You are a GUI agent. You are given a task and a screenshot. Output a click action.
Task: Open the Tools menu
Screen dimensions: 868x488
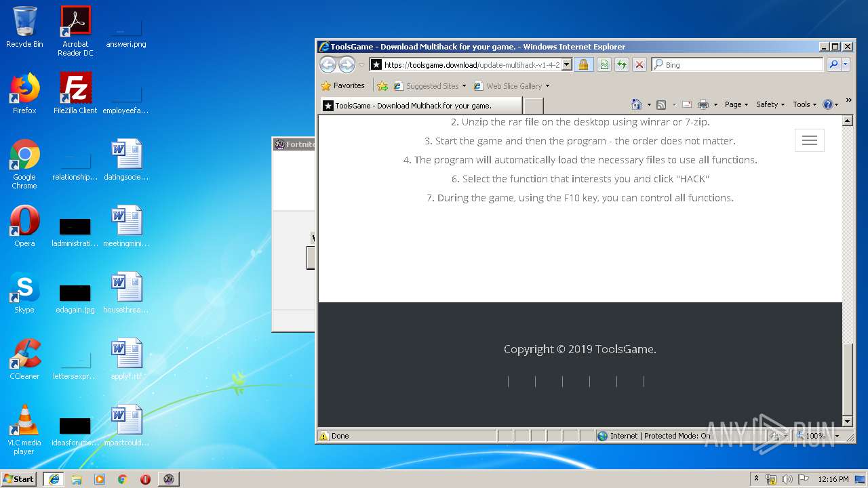click(x=804, y=104)
